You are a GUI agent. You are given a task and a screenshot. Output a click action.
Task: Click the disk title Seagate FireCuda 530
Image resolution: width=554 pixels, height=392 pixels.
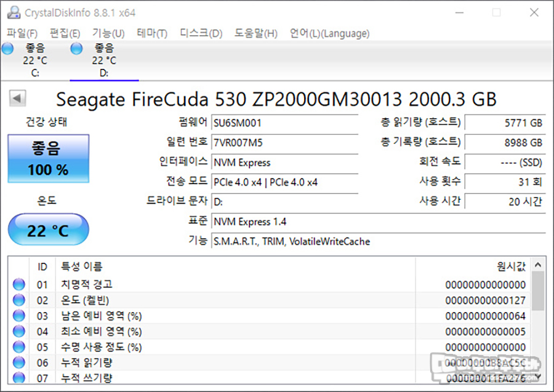click(x=276, y=99)
